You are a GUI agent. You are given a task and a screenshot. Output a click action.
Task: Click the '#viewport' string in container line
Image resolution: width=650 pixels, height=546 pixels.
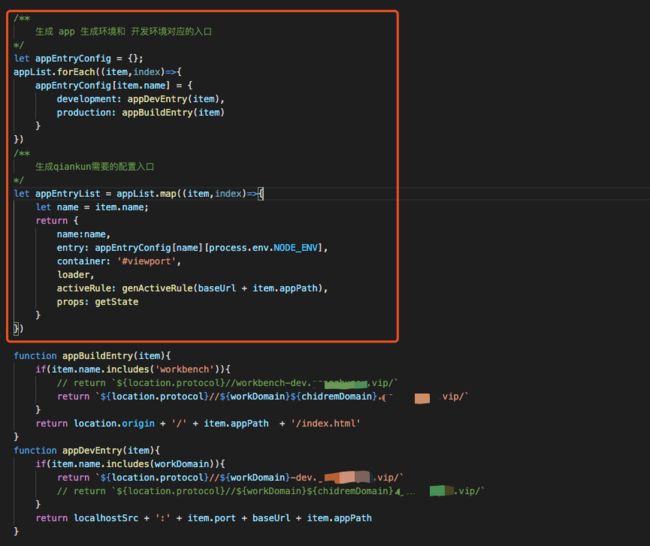click(146, 261)
